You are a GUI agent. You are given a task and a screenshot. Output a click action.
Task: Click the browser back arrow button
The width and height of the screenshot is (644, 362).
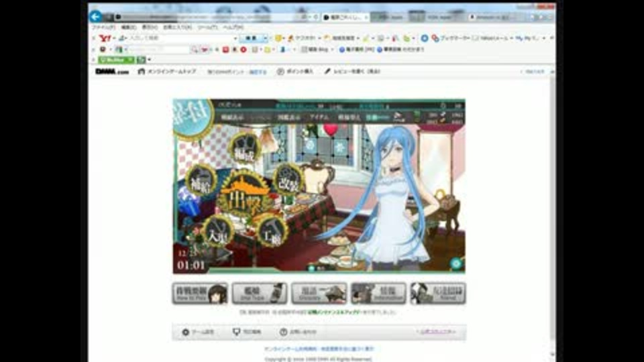[x=96, y=17]
